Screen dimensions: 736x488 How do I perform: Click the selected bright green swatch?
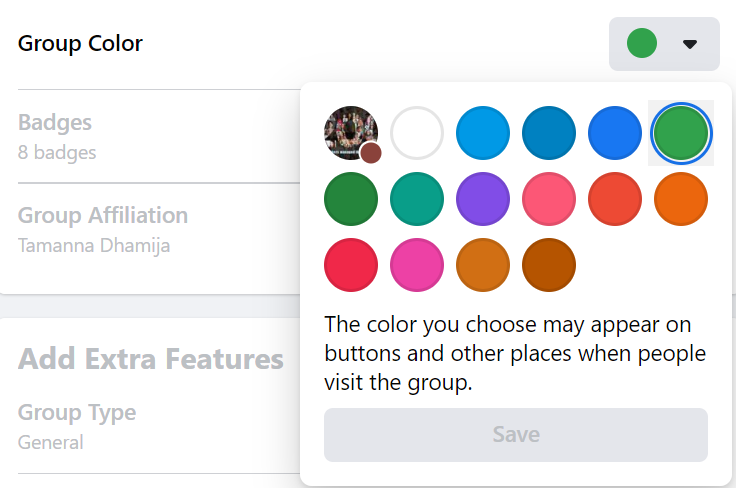(681, 133)
